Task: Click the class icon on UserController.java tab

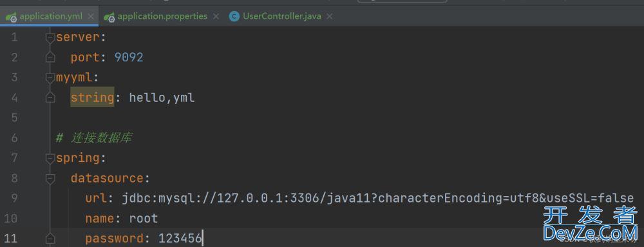Action: [234, 16]
